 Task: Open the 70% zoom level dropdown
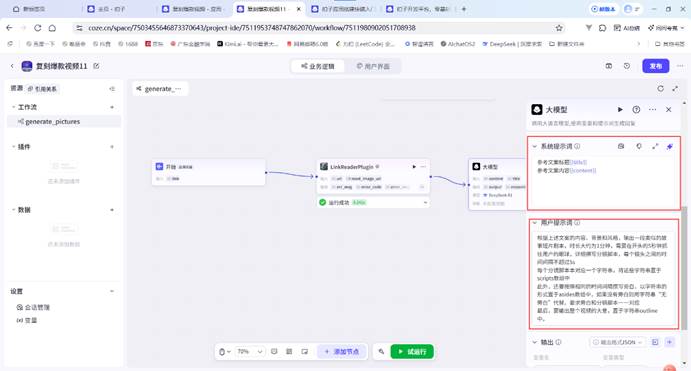249,352
